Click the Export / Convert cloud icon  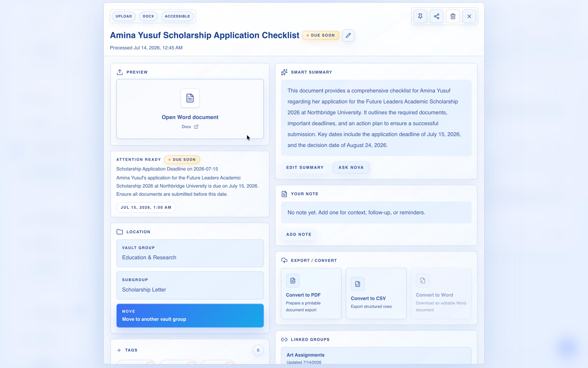point(284,260)
